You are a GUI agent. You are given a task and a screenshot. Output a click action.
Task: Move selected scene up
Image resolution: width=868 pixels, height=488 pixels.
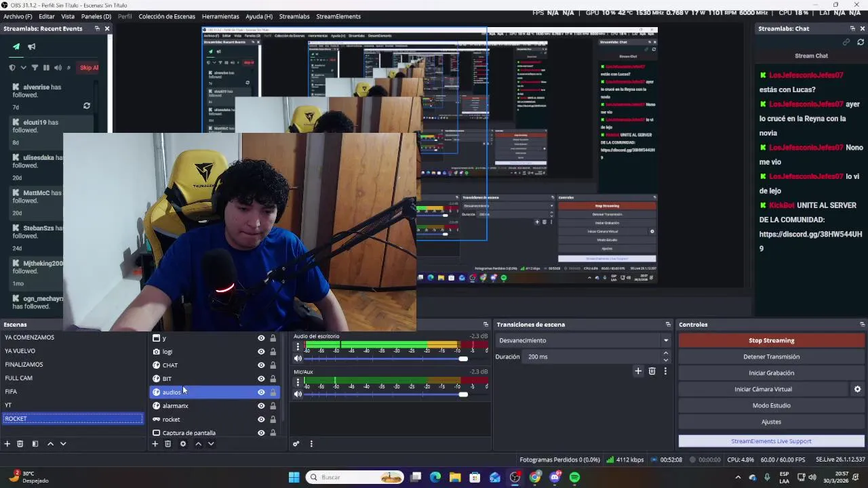point(50,444)
